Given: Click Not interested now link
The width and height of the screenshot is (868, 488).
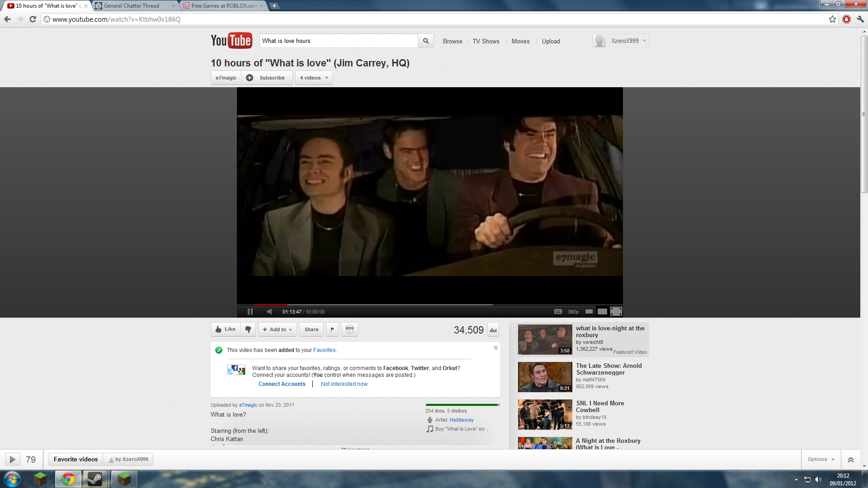Looking at the screenshot, I should coord(344,384).
